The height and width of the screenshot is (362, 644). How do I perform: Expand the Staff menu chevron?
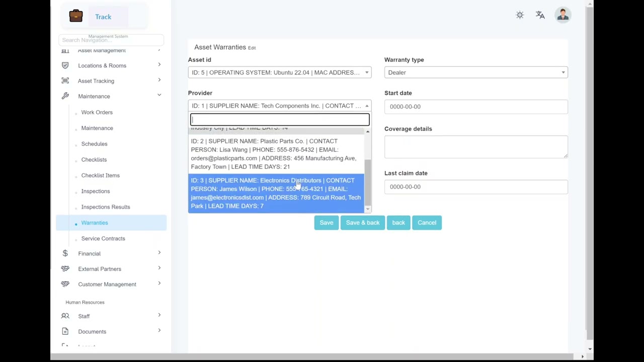[x=159, y=315]
